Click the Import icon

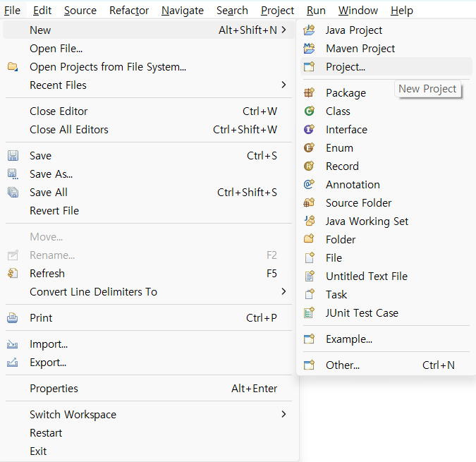13,344
